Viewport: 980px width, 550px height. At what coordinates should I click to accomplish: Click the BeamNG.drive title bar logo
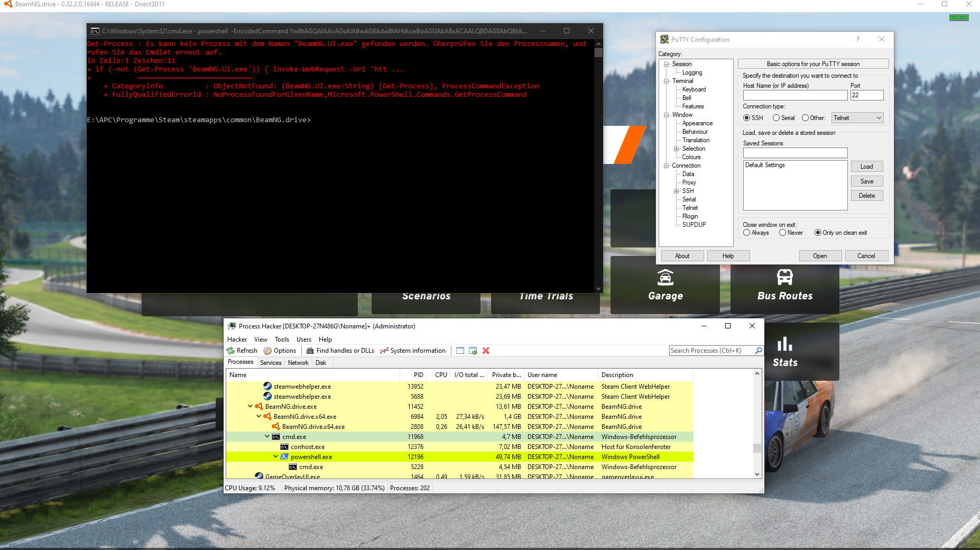tap(8, 4)
